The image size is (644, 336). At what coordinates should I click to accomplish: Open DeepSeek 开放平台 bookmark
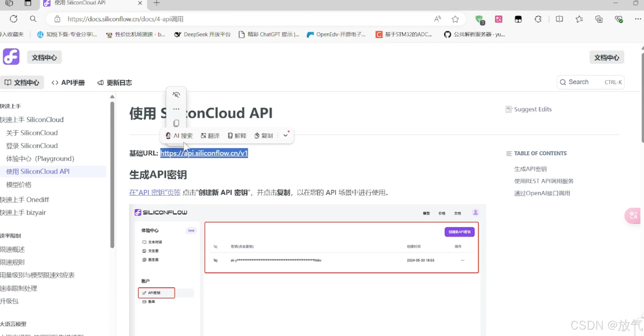(x=202, y=34)
